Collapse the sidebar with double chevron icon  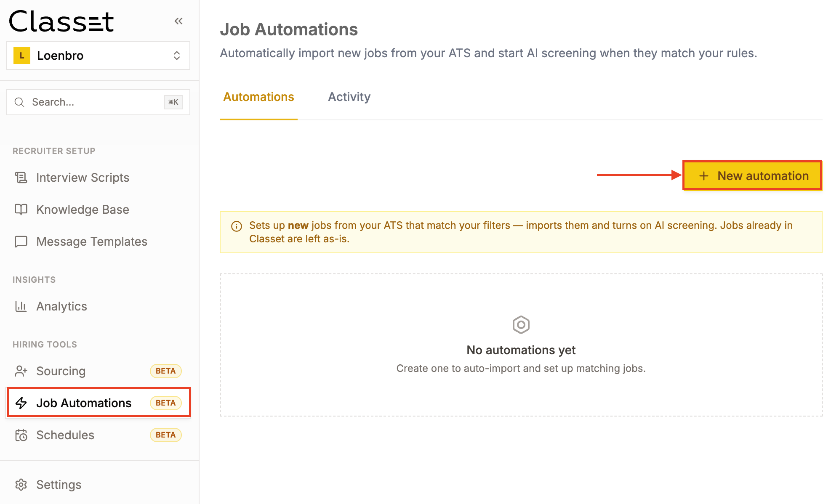point(178,21)
